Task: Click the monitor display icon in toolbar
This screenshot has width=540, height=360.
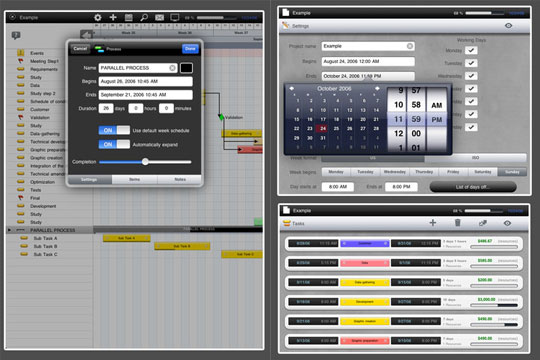Action: pyautogui.click(x=175, y=17)
